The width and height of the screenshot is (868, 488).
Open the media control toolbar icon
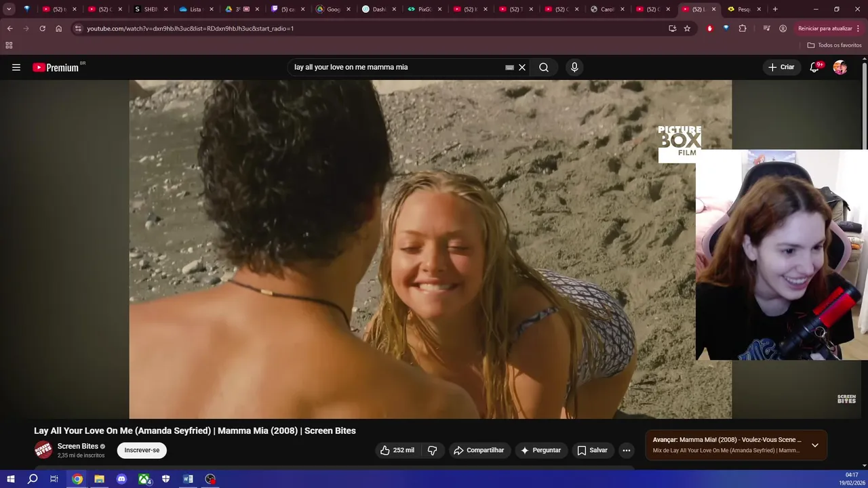coord(766,28)
